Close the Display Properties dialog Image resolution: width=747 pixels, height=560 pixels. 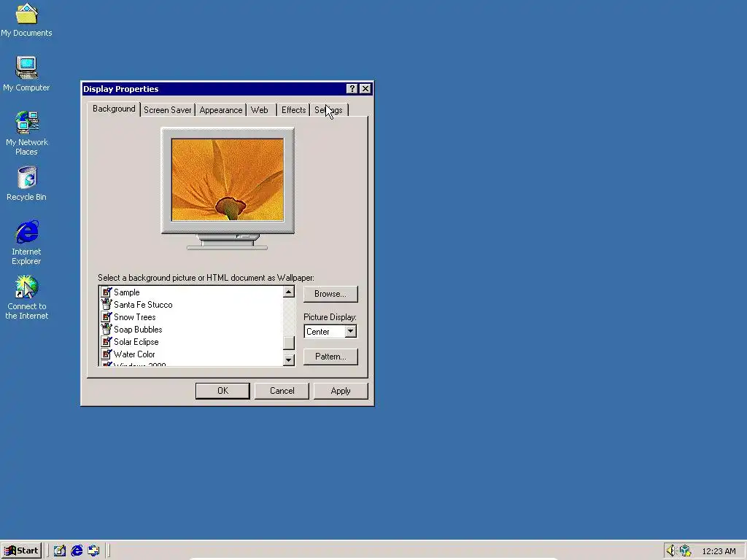[365, 88]
